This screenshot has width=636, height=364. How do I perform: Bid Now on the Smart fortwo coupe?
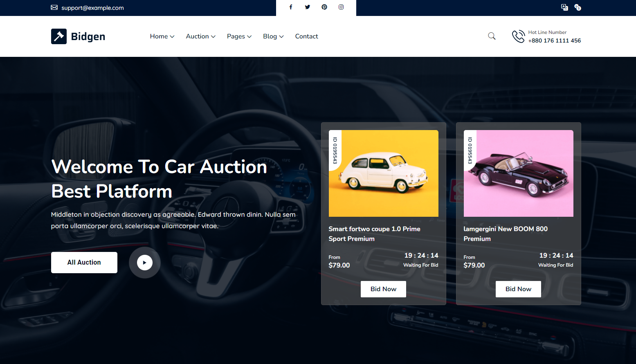[x=383, y=289]
